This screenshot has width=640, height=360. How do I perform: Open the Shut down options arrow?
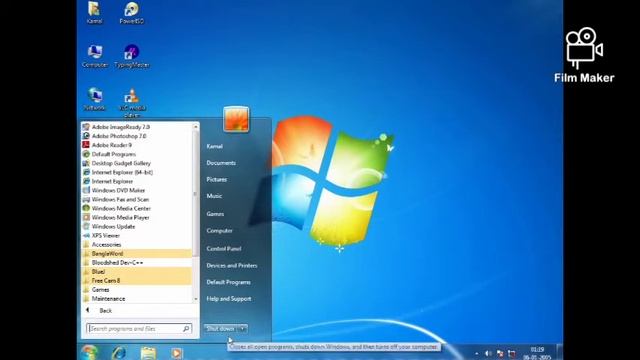[243, 329]
